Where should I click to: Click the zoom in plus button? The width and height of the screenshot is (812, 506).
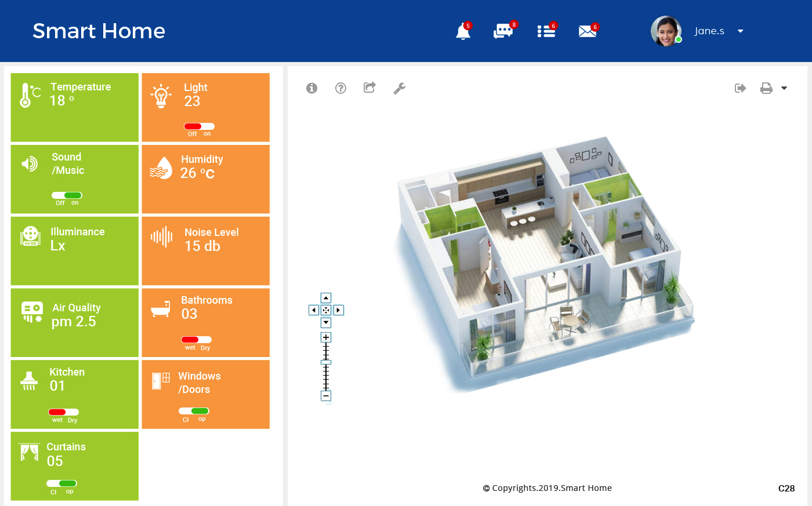click(326, 337)
